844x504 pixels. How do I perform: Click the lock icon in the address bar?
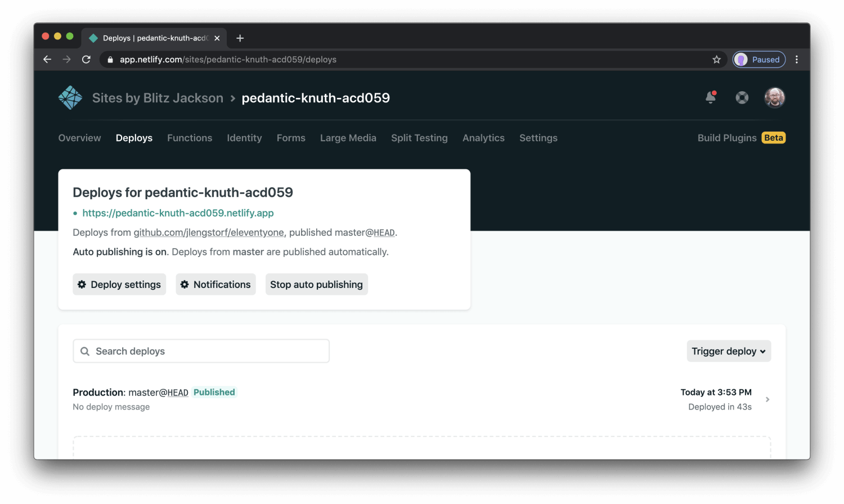coord(110,59)
